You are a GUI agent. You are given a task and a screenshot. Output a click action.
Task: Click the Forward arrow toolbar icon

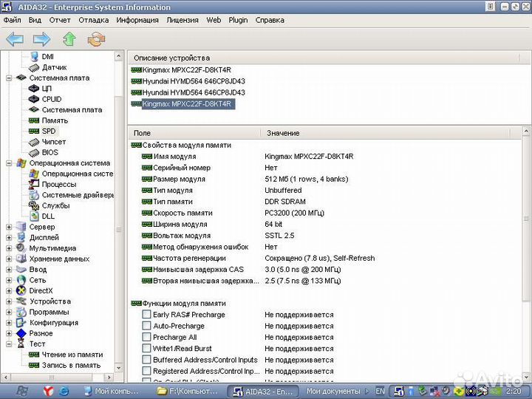tap(41, 38)
